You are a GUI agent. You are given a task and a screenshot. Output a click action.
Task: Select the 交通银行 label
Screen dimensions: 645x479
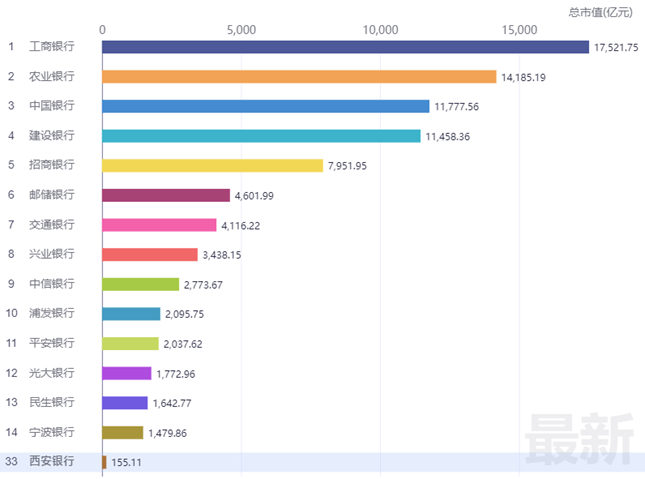(x=51, y=224)
